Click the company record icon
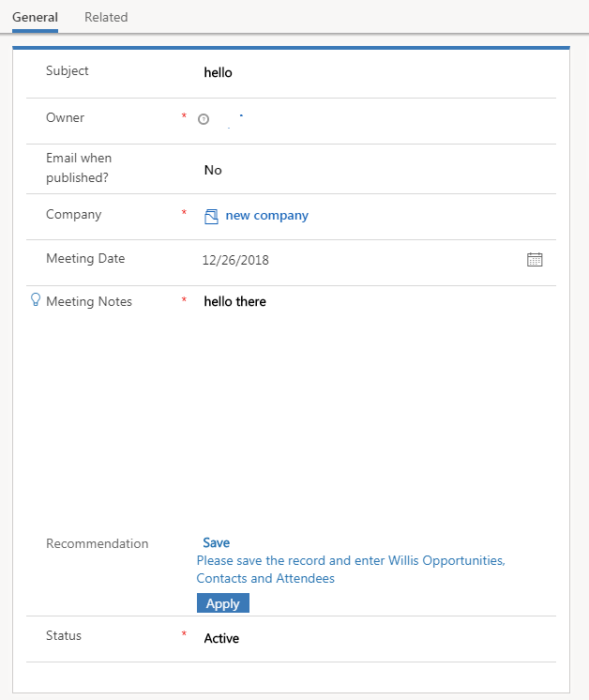The height and width of the screenshot is (700, 589). 212,217
